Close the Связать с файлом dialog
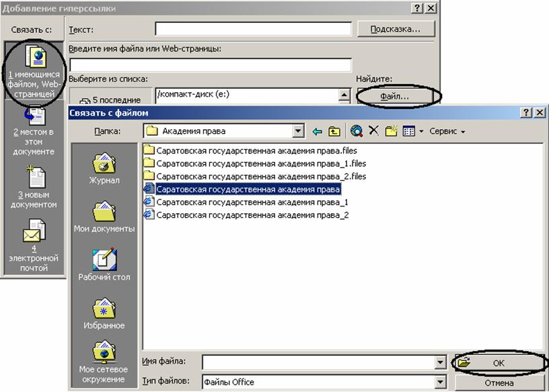 (x=539, y=113)
